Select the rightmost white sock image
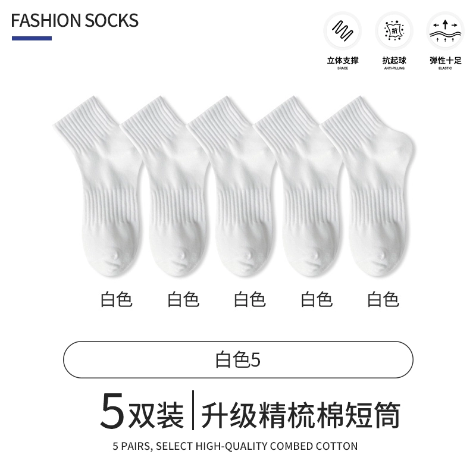Viewport: 476px width, 476px height. point(368,186)
